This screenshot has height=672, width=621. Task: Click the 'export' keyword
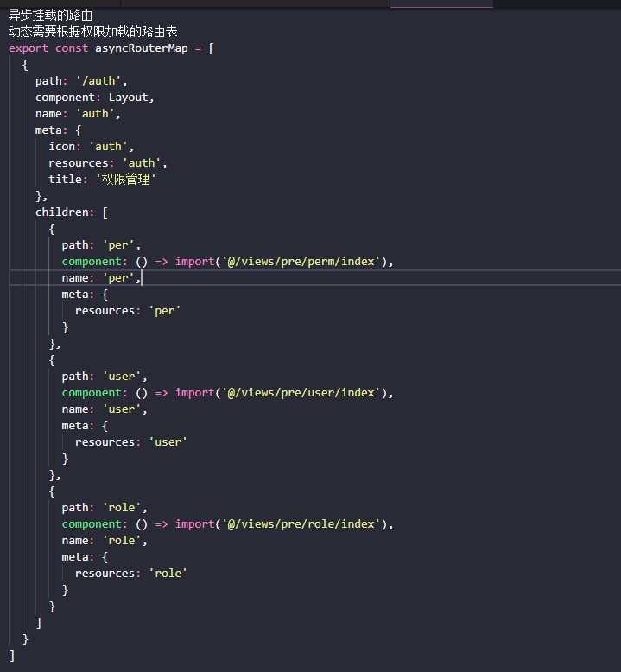click(29, 48)
